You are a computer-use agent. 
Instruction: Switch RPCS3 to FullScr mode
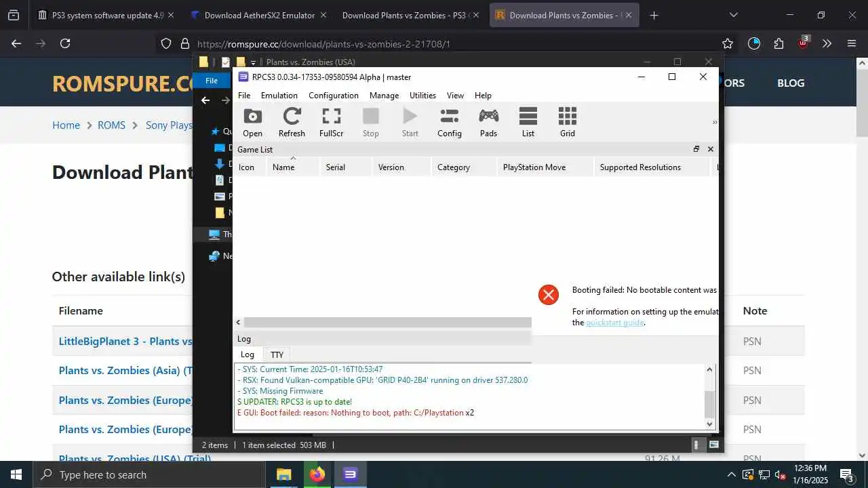click(x=331, y=122)
